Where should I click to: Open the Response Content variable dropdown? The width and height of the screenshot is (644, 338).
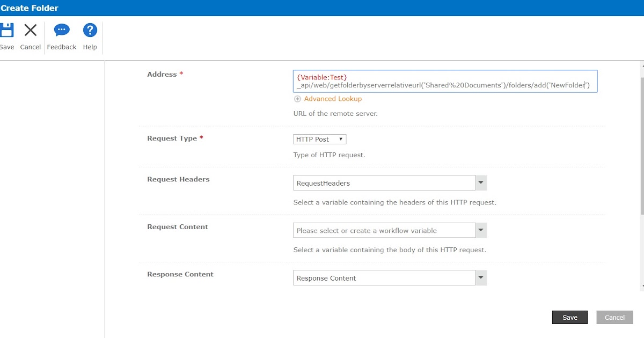pyautogui.click(x=481, y=277)
